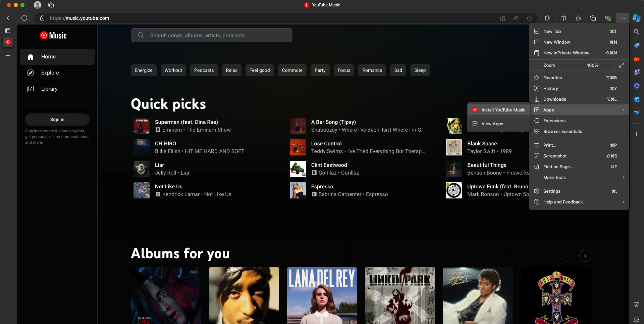This screenshot has width=644, height=324.
Task: Open the Michael Jackson Thriller album cover
Action: [478, 295]
